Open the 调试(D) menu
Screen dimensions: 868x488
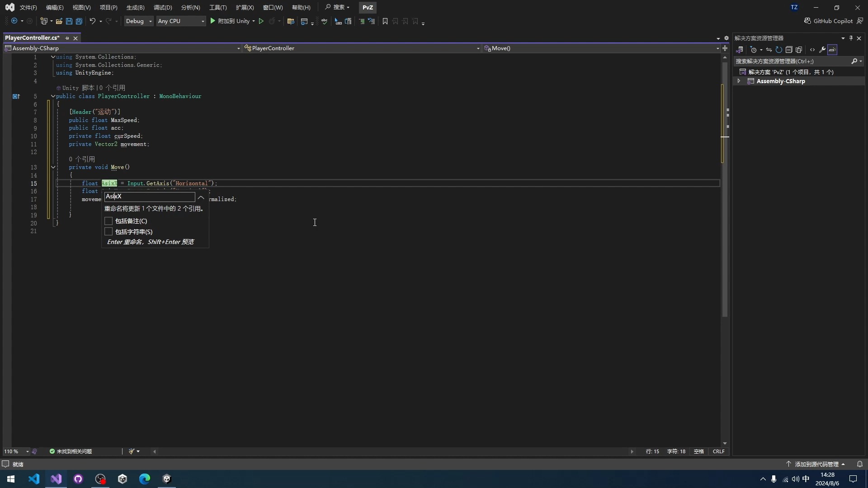click(163, 8)
